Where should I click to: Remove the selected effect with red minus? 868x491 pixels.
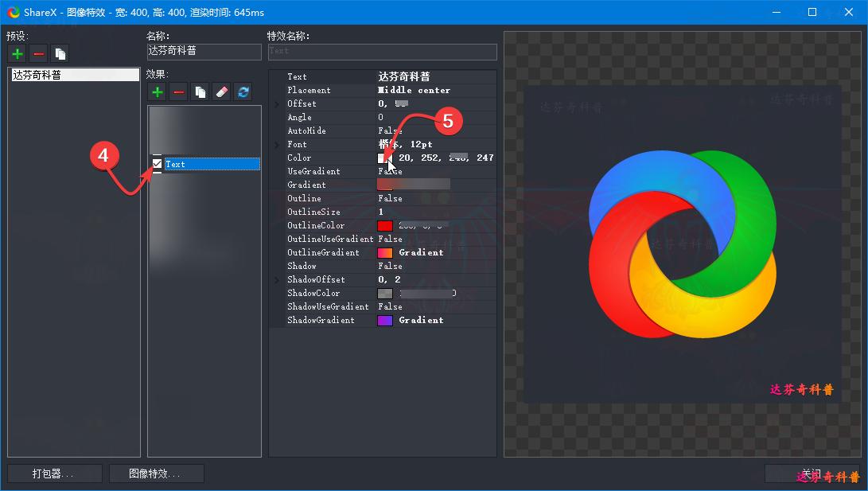point(179,92)
